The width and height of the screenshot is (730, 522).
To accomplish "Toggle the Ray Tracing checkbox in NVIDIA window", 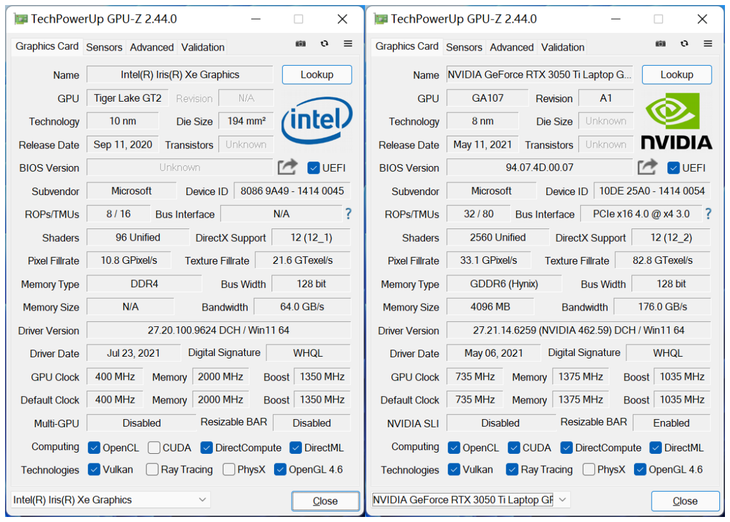I will click(513, 470).
